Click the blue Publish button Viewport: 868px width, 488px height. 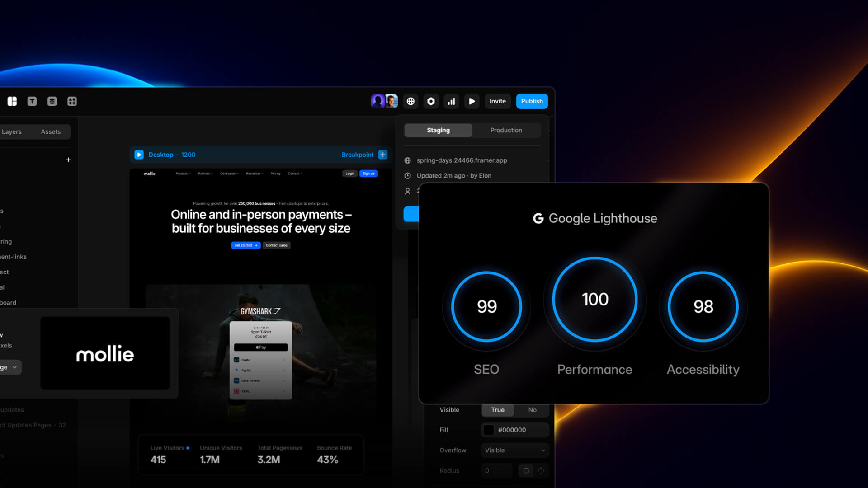coord(532,101)
